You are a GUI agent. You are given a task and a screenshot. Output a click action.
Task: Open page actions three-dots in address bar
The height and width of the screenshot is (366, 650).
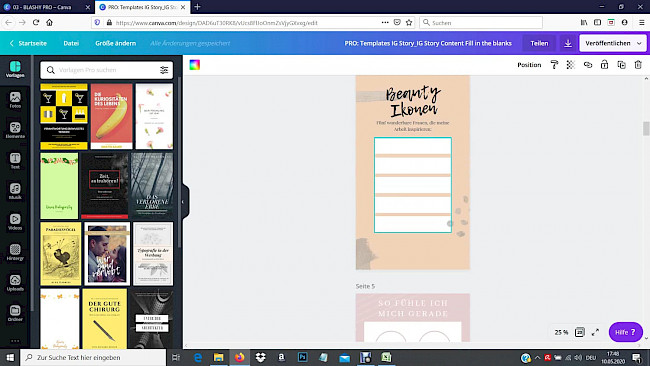click(x=385, y=22)
